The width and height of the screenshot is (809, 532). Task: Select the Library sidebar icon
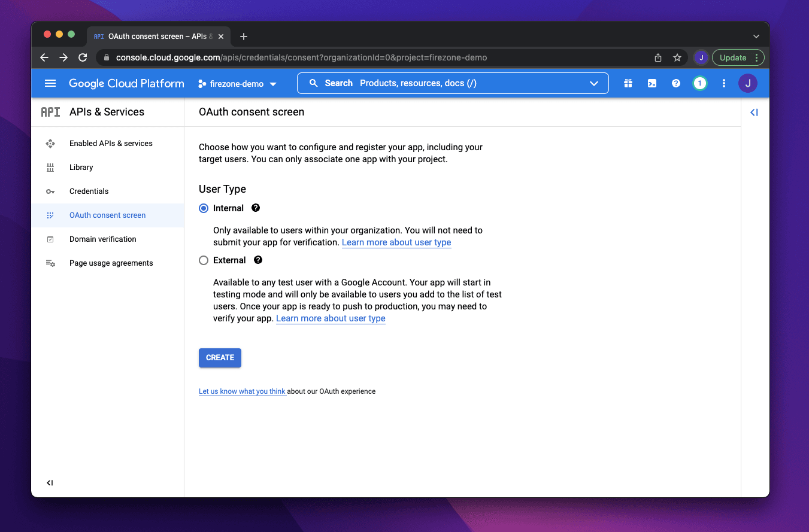(x=50, y=167)
